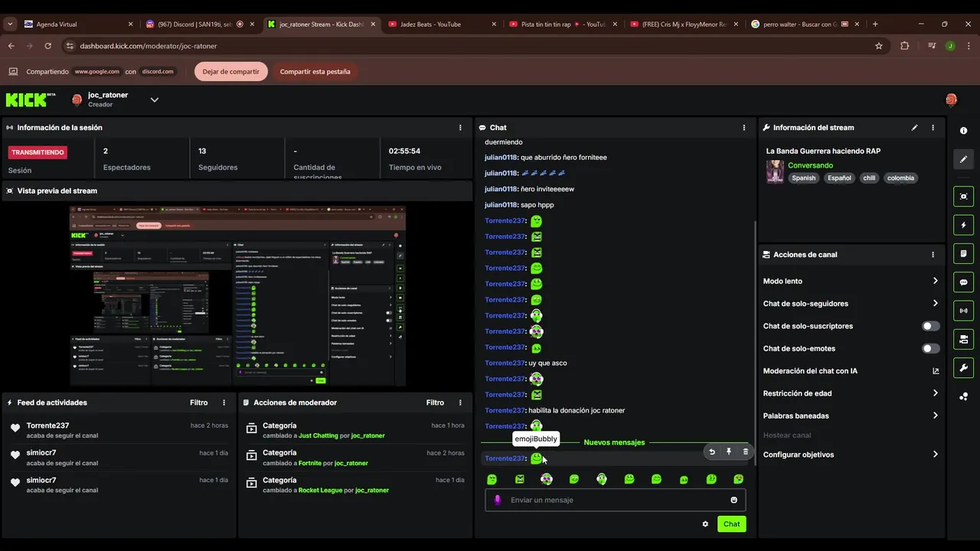Delete the hovered chat message
The width and height of the screenshot is (980, 551).
point(746,452)
